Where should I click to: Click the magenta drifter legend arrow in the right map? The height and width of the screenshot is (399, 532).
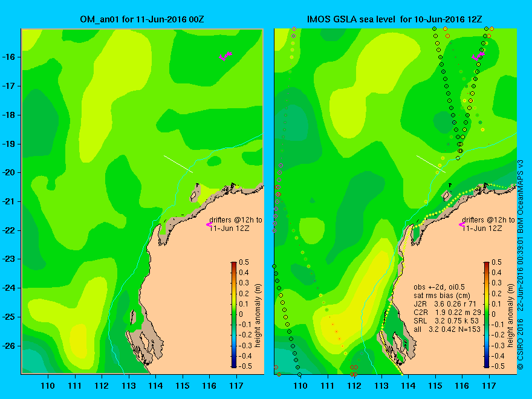pyautogui.click(x=462, y=224)
